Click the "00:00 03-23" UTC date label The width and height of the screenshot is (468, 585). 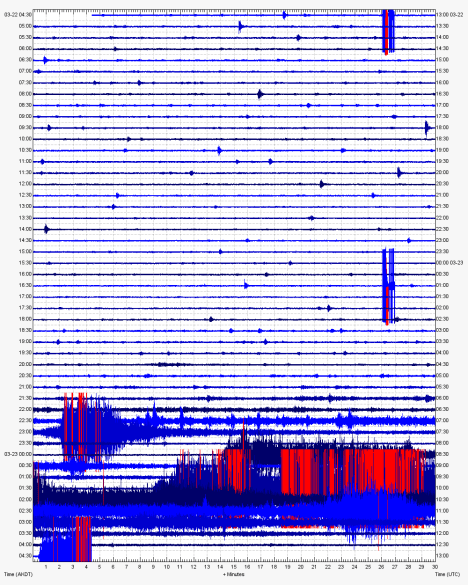tap(449, 263)
